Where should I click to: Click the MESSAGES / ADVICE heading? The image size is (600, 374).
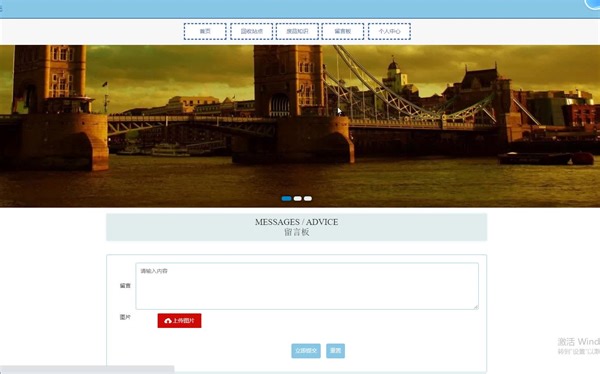tap(297, 222)
